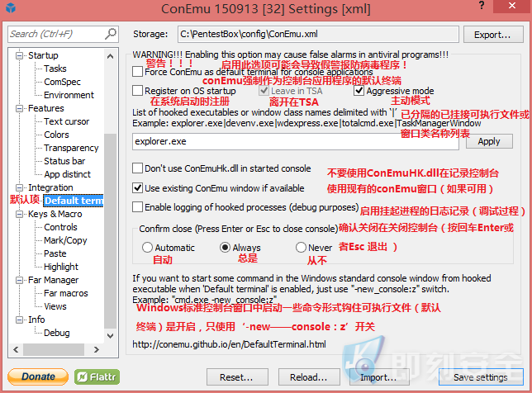Open the ComSpec settings page

63,82
